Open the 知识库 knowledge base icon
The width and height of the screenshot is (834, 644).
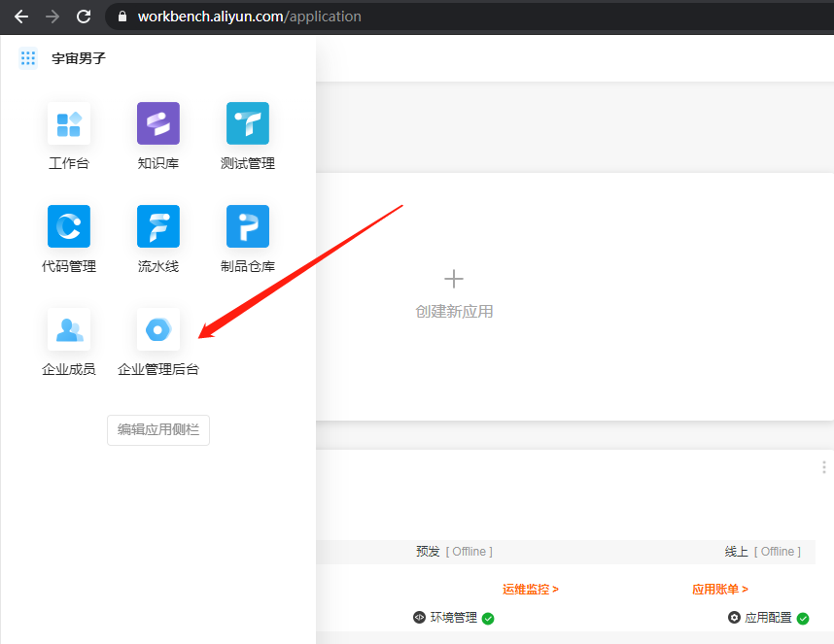click(158, 123)
